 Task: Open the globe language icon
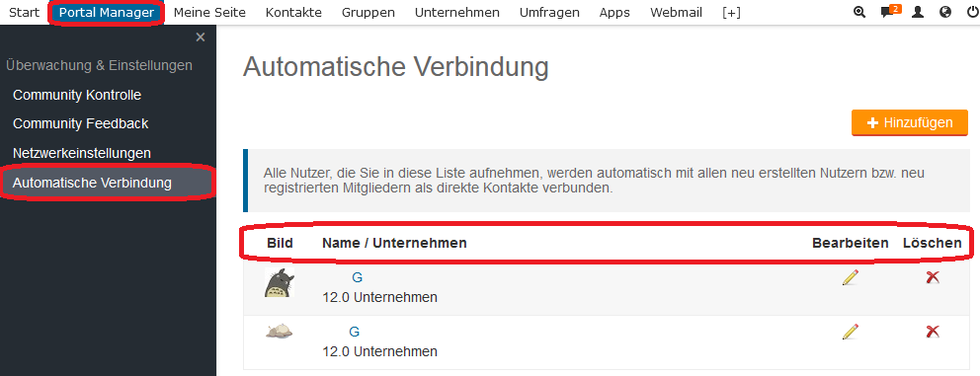point(945,12)
